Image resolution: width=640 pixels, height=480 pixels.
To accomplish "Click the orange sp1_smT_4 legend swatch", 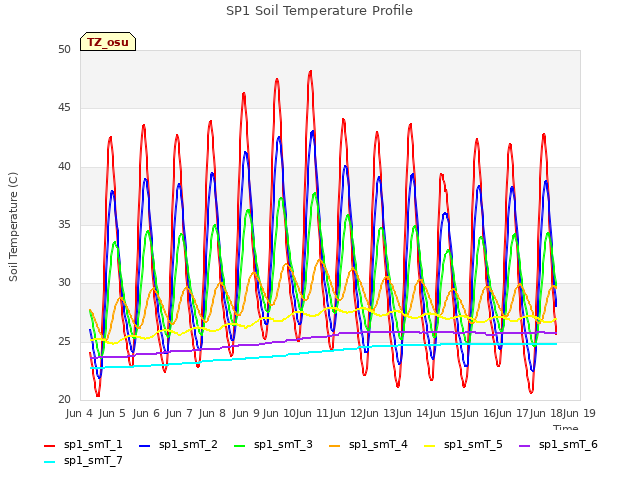I will click(x=335, y=446).
